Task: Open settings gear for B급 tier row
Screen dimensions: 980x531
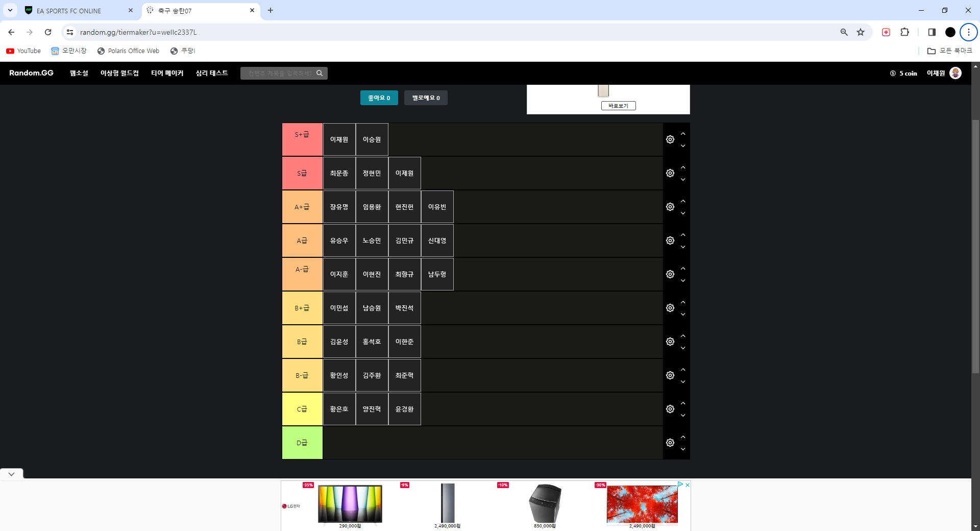Action: point(670,342)
